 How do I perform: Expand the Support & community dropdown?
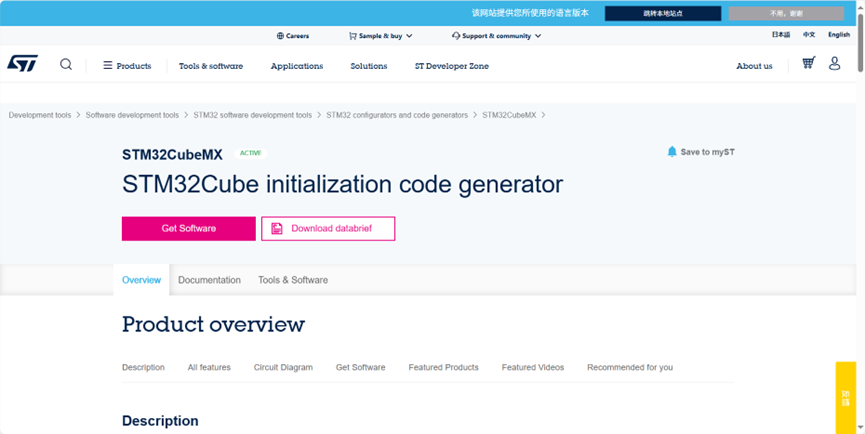coord(496,36)
